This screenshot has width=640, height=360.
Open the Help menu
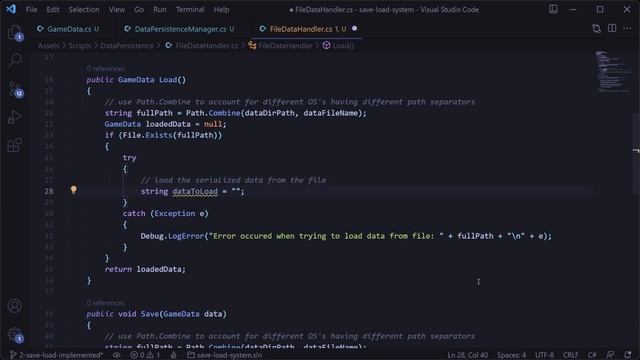(x=221, y=9)
